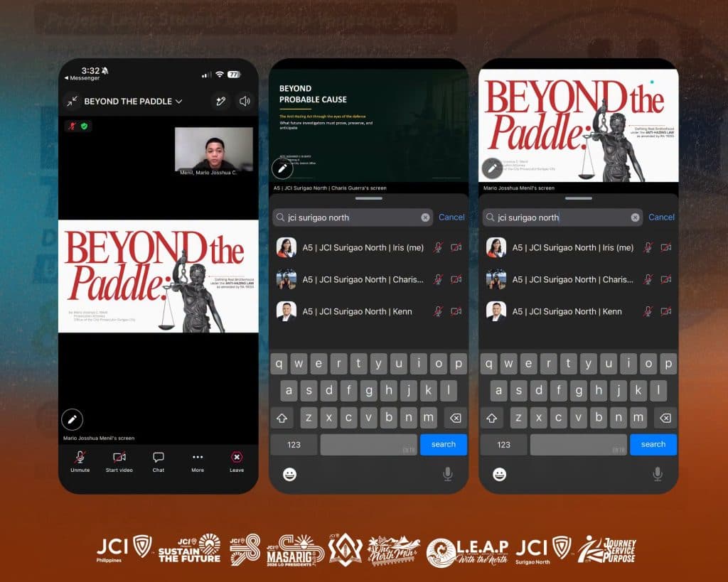Open the More options in left phone
Screen dimensions: 728x582
coord(198,462)
